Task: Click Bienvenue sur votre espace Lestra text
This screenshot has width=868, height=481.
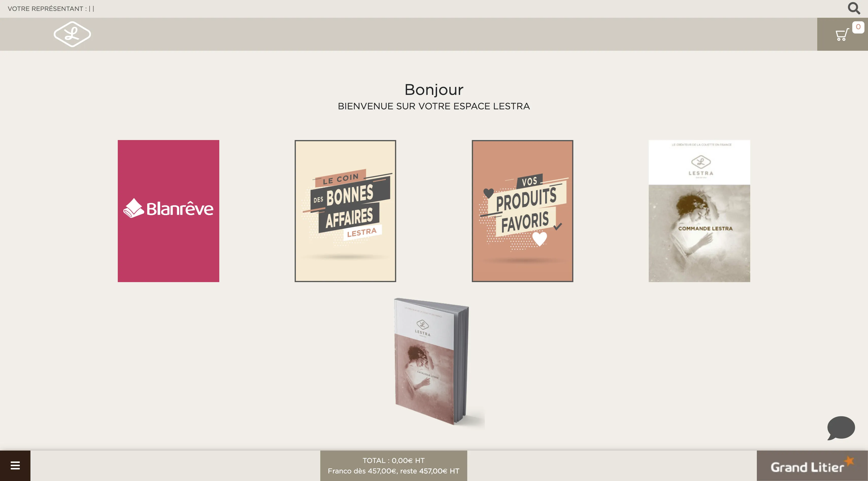Action: click(434, 106)
